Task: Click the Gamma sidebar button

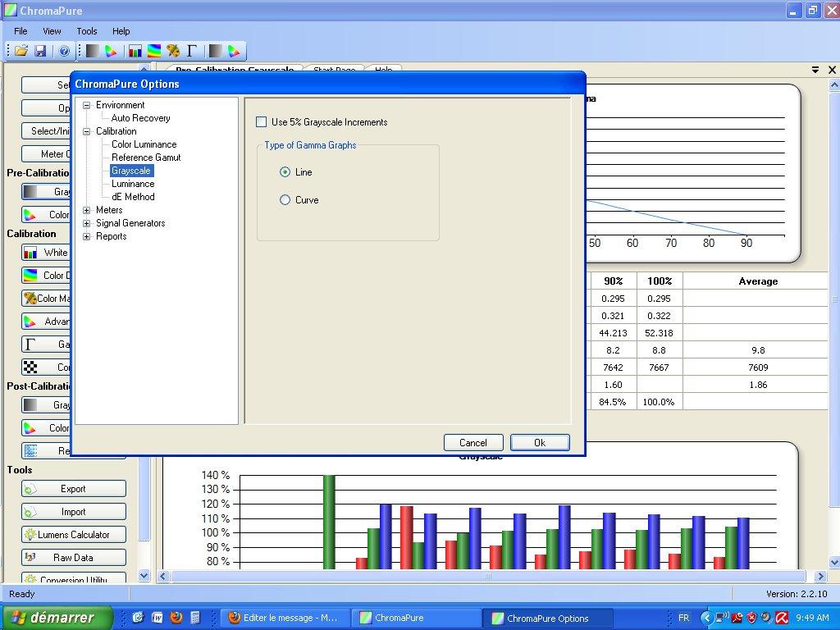Action: pos(46,344)
